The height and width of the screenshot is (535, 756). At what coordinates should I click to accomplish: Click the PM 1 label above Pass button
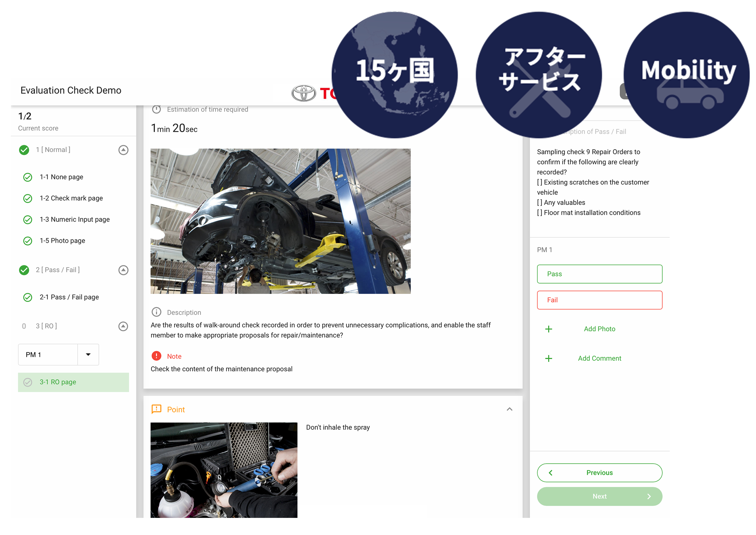coord(545,250)
